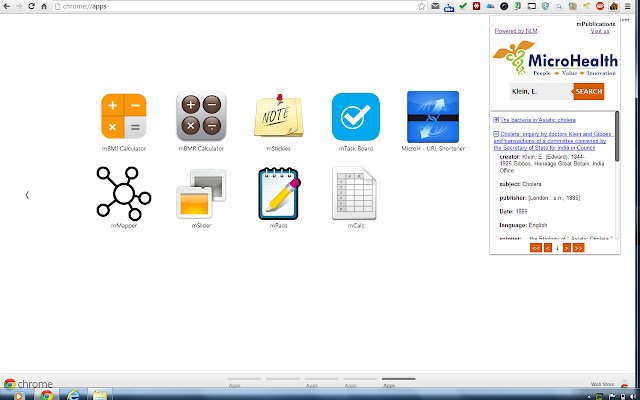Select the last active Apps page tab
Screen dimensions: 640x400
[399, 382]
